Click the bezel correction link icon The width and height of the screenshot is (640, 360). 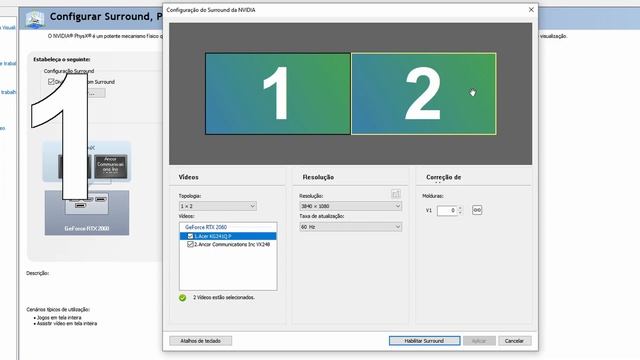pos(477,210)
